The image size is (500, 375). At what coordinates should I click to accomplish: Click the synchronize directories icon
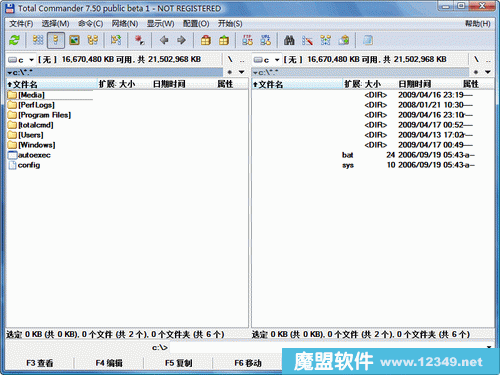click(x=326, y=40)
